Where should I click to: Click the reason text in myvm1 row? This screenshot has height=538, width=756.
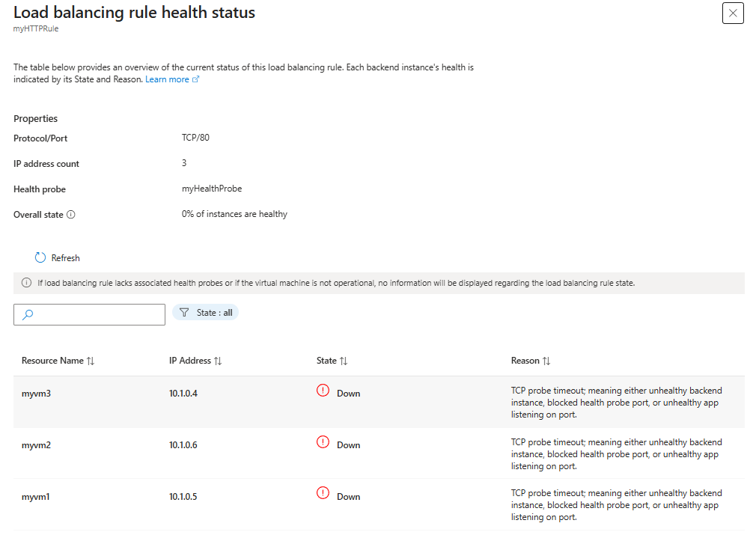(617, 505)
